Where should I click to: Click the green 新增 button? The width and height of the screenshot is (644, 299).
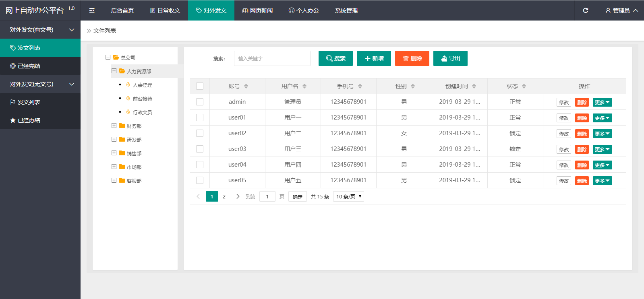374,58
